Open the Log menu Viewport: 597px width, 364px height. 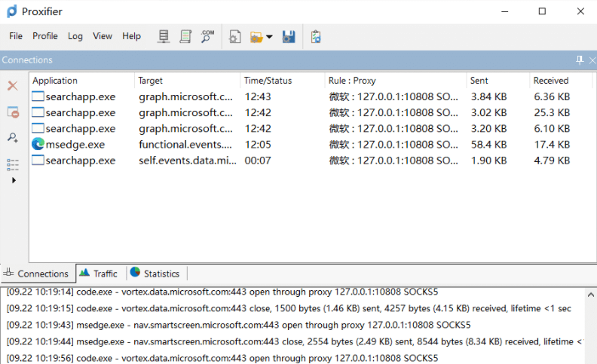click(x=75, y=36)
